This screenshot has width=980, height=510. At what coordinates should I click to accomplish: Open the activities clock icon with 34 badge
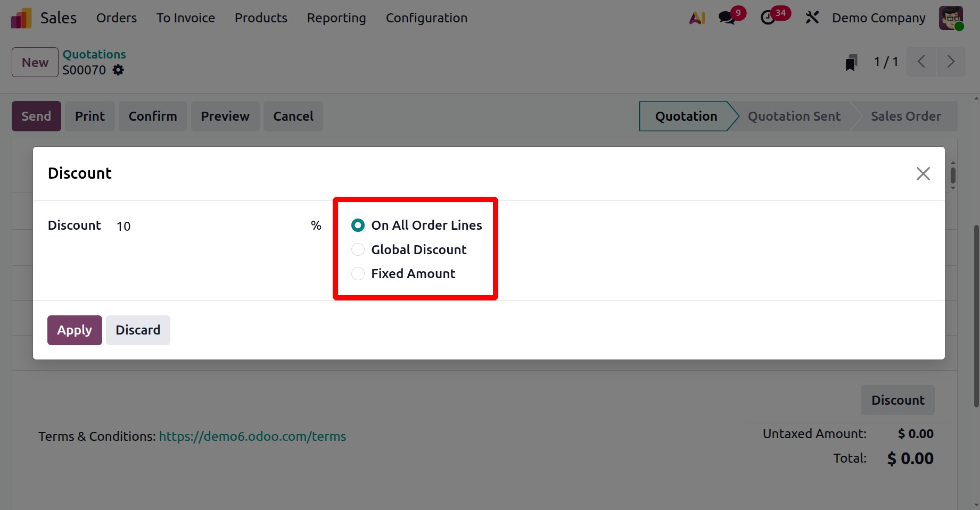click(x=768, y=18)
